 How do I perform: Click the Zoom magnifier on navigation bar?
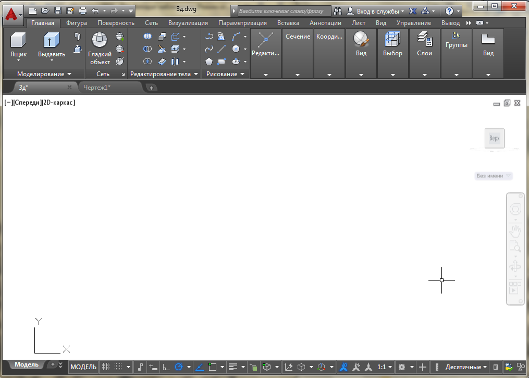515,247
